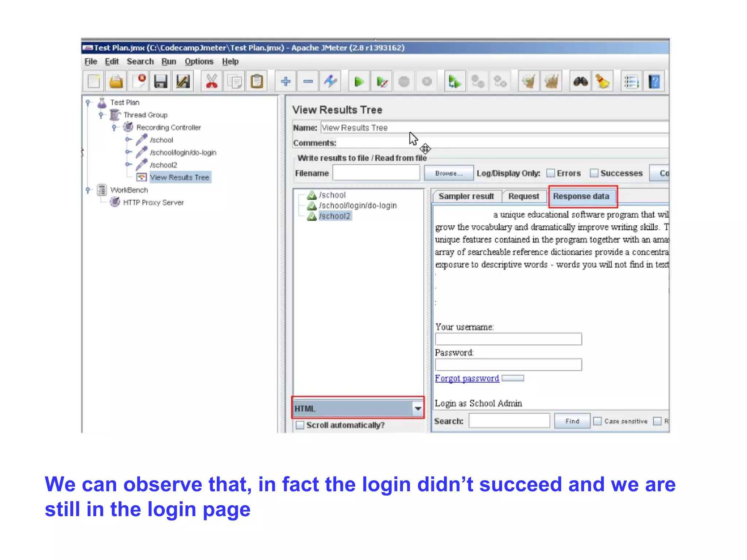Click the Forgot password link

pos(467,378)
